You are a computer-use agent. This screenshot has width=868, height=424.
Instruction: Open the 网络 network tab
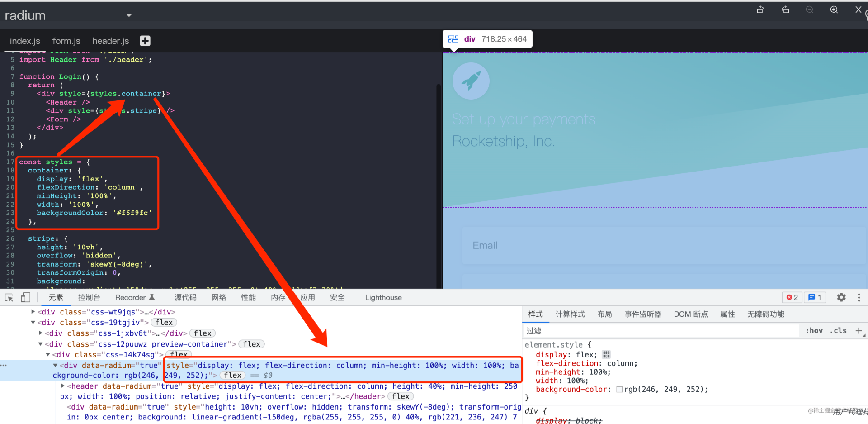(x=219, y=297)
